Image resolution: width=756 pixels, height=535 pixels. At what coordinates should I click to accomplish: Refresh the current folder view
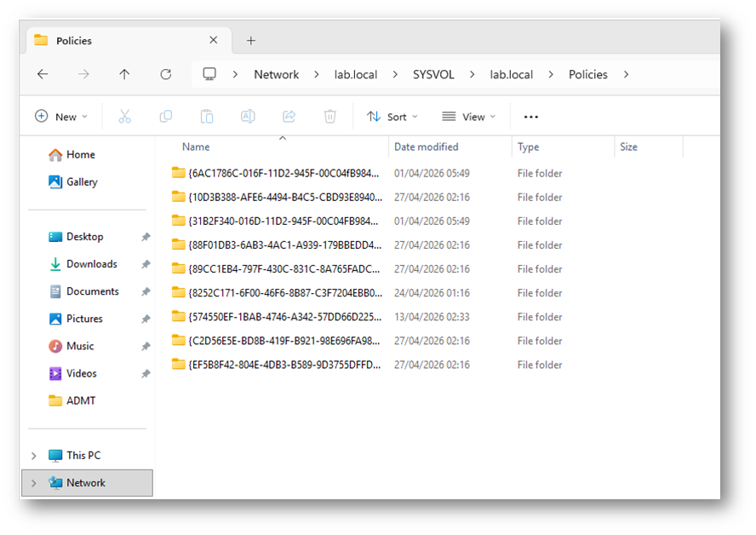(166, 75)
